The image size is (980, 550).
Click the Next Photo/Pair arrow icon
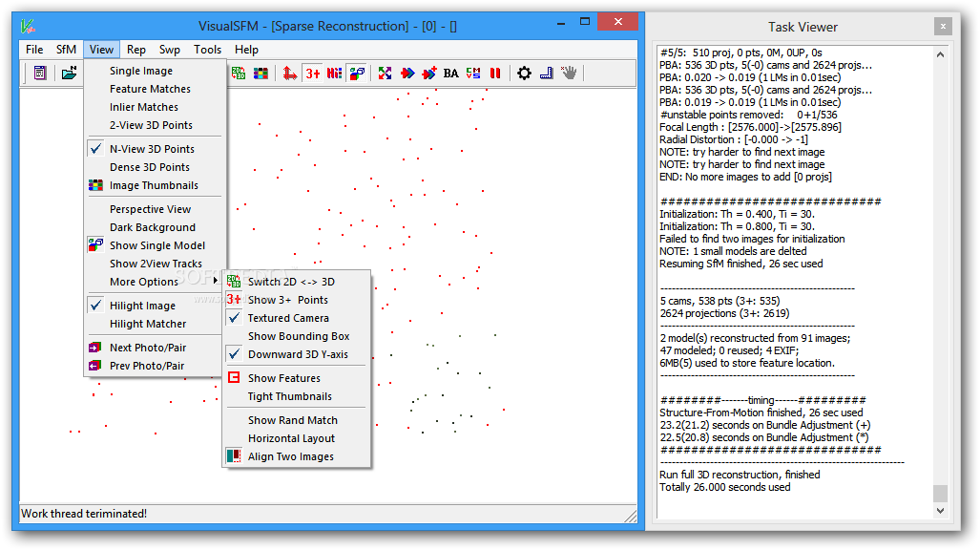coord(95,348)
